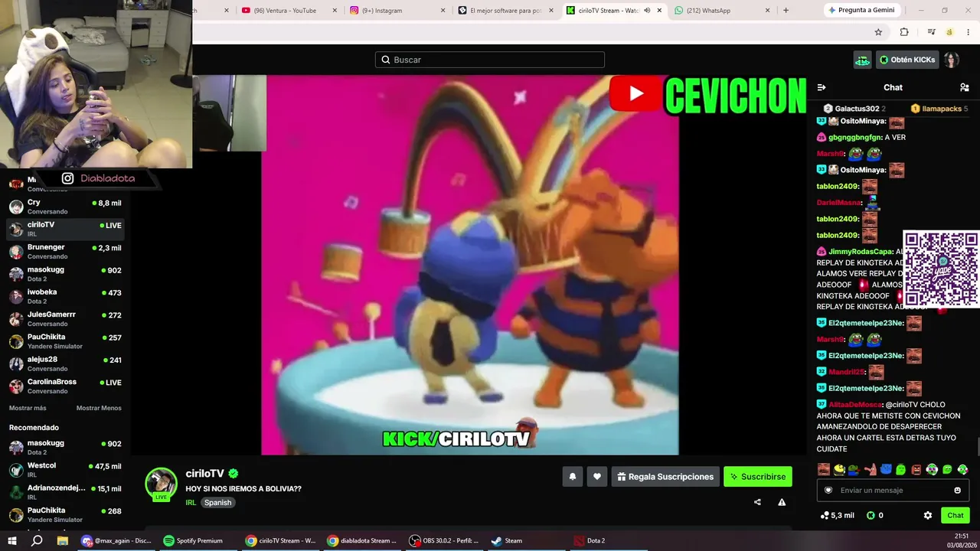Open Steam from taskbar
The image size is (980, 551).
(x=507, y=541)
